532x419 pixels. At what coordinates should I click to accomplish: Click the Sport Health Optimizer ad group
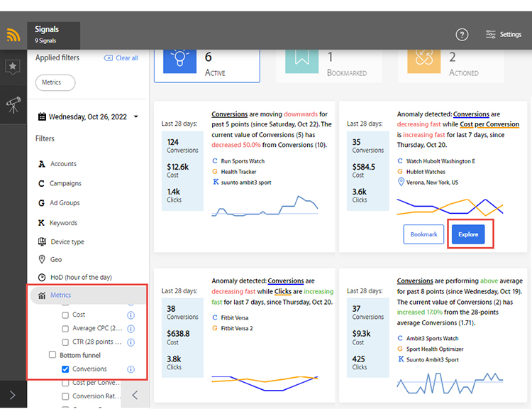pyautogui.click(x=435, y=349)
